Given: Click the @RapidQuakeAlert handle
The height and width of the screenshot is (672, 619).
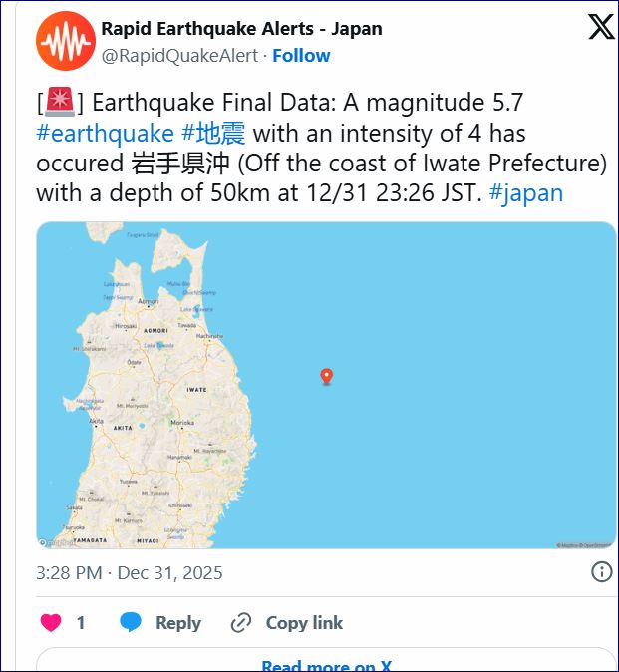Looking at the screenshot, I should point(180,56).
